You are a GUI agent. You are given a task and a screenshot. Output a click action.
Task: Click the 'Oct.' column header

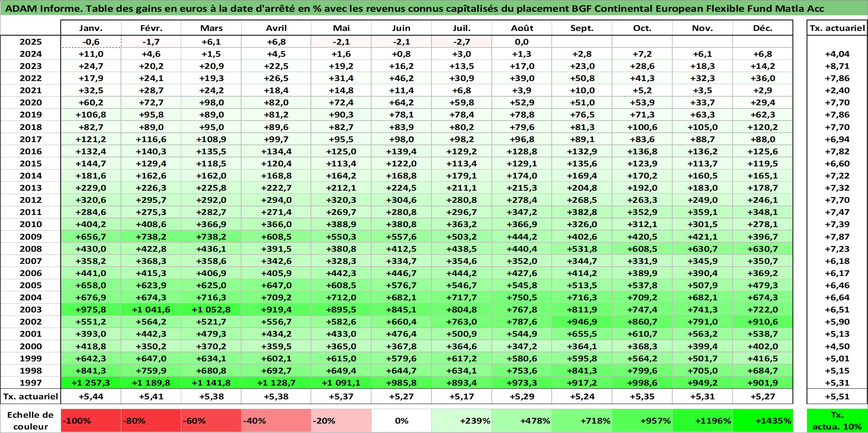[642, 28]
